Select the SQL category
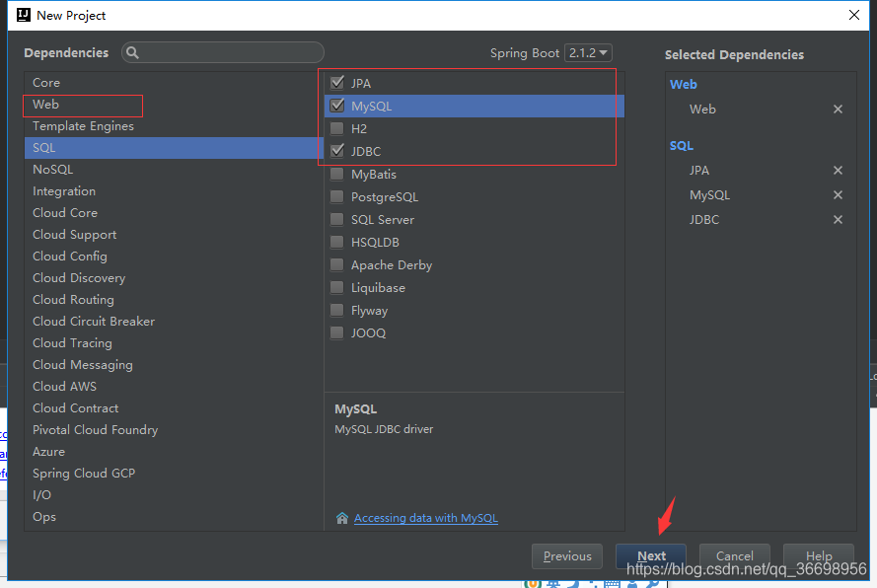The height and width of the screenshot is (588, 877). 174,148
